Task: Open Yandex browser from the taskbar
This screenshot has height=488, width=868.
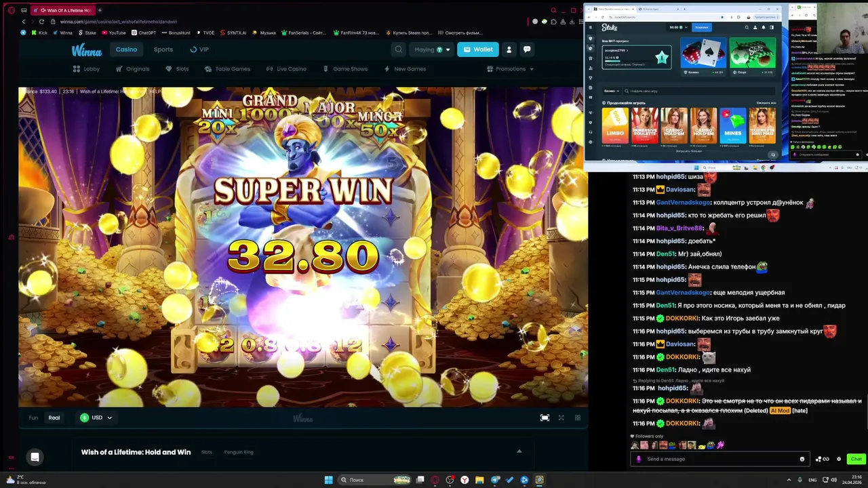Action: tap(465, 480)
